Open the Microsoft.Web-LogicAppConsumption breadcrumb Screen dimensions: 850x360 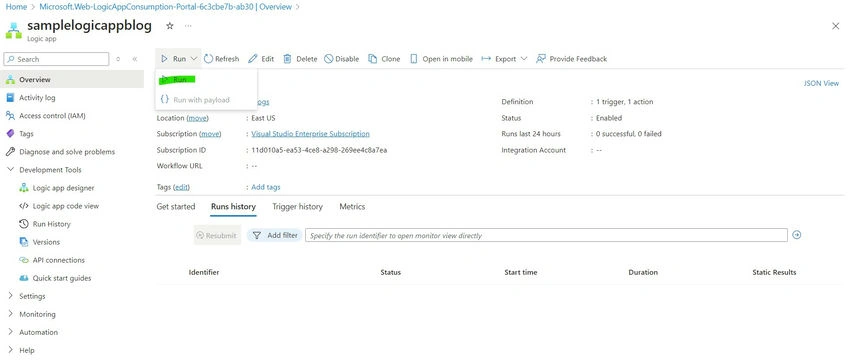pyautogui.click(x=165, y=7)
